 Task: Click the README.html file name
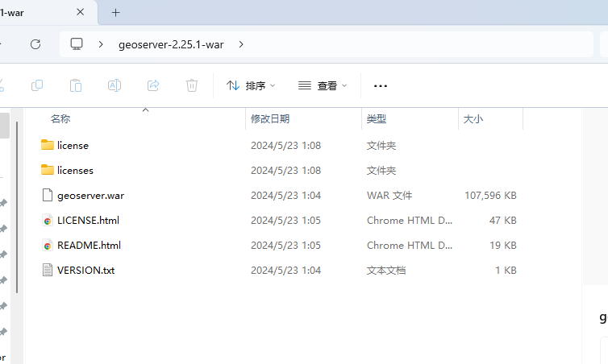click(x=89, y=246)
